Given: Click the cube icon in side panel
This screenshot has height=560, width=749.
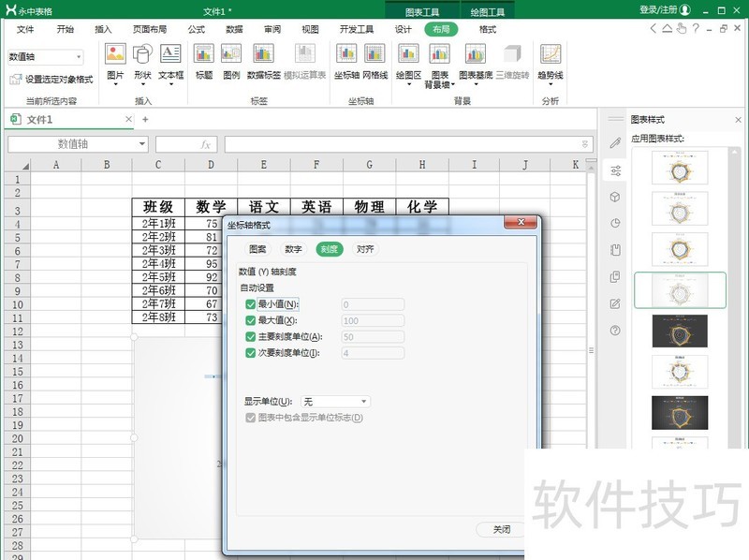Looking at the screenshot, I should click(615, 197).
